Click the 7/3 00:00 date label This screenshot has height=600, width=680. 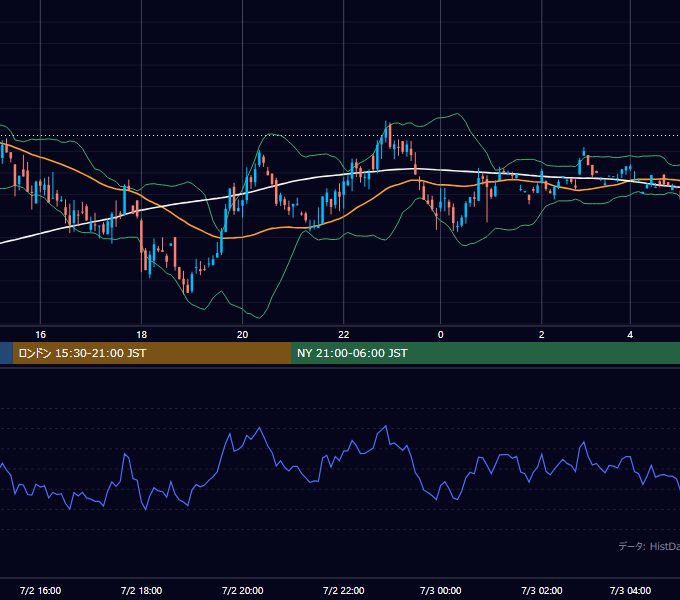[441, 590]
